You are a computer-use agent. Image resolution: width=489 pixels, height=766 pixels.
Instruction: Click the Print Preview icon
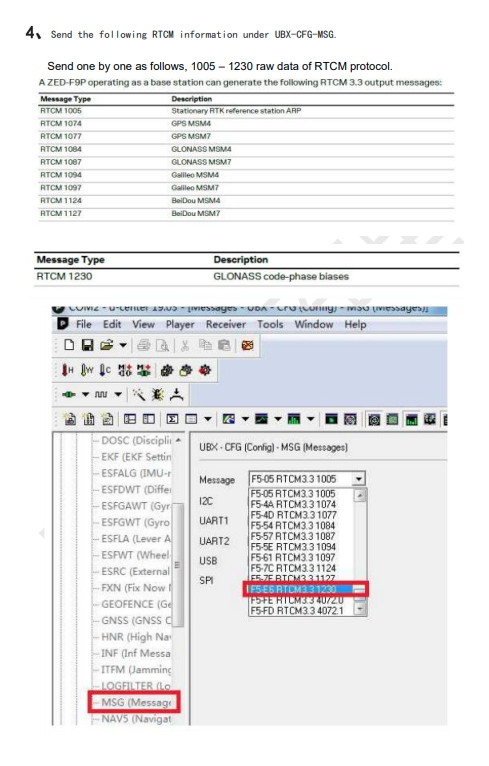[x=163, y=345]
